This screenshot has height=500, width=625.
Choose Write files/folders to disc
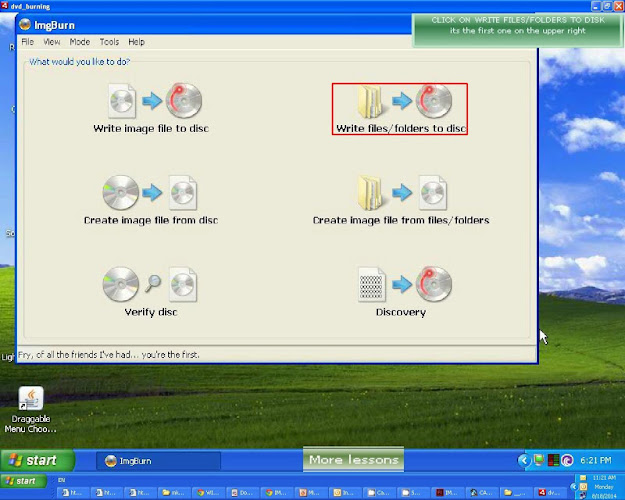click(400, 109)
